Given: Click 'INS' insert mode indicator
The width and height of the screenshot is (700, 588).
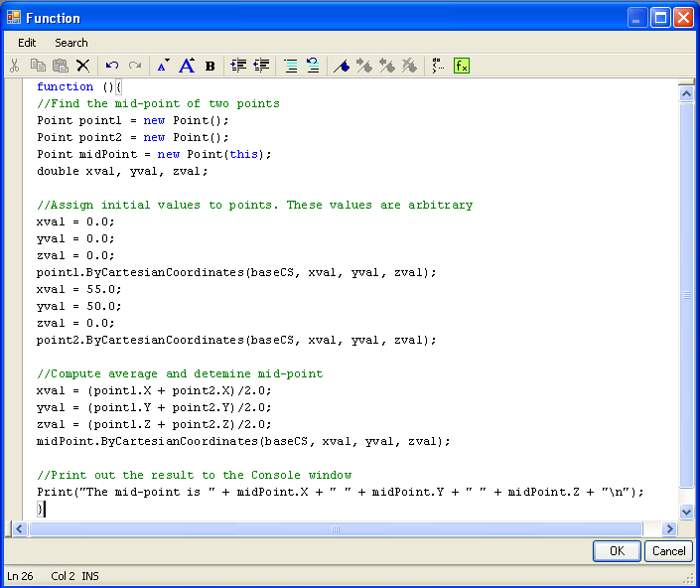Looking at the screenshot, I should coord(90,576).
